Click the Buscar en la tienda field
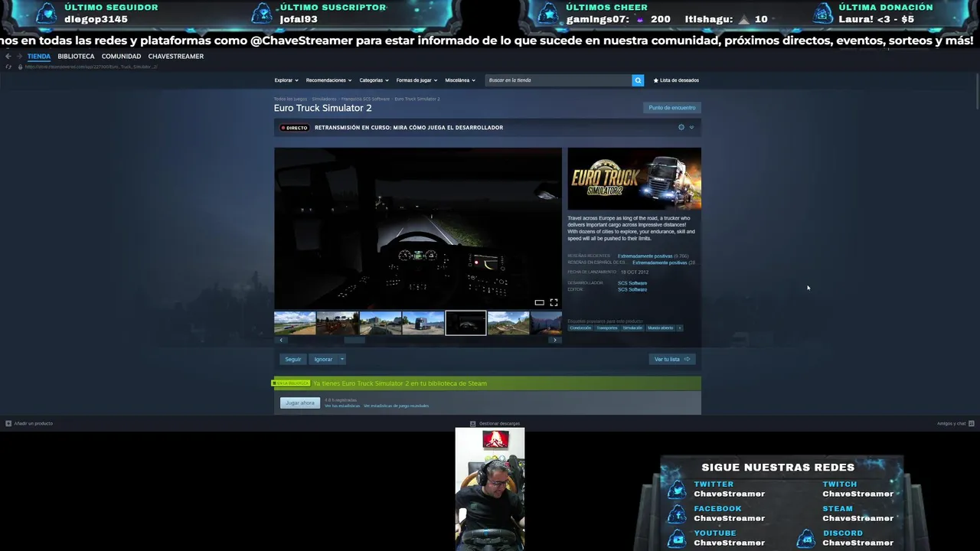980x551 pixels. [558, 80]
